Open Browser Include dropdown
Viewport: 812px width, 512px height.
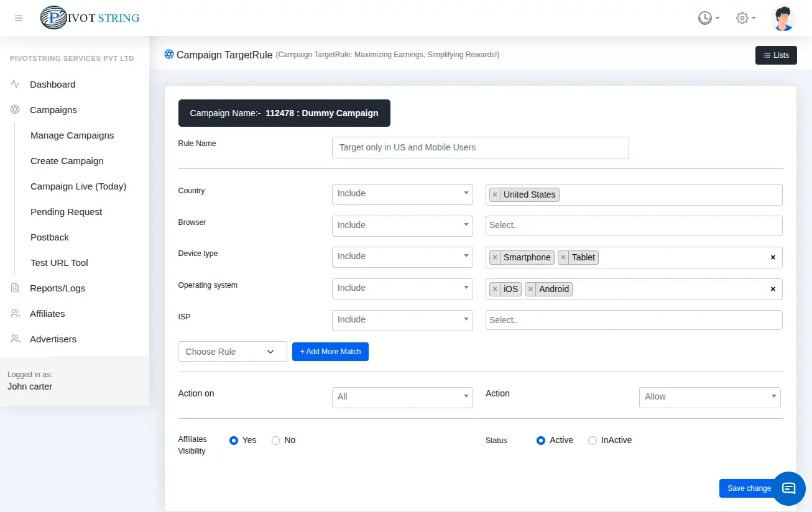click(x=402, y=226)
